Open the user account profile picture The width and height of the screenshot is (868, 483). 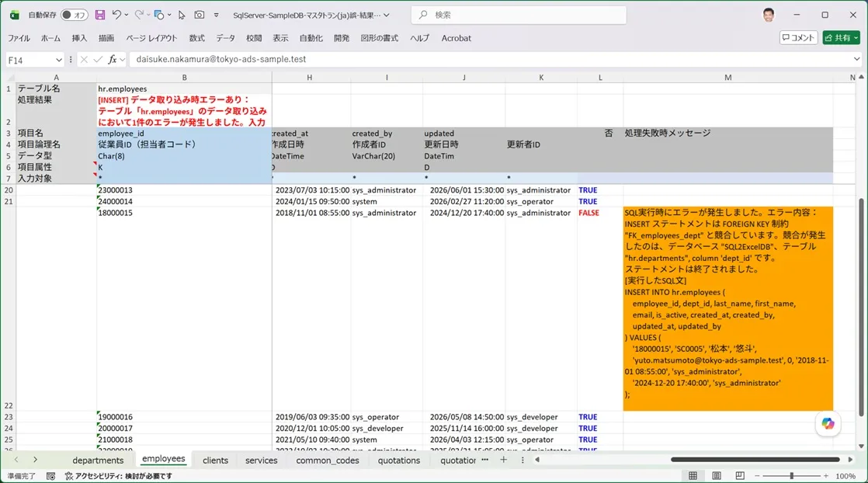pos(769,15)
